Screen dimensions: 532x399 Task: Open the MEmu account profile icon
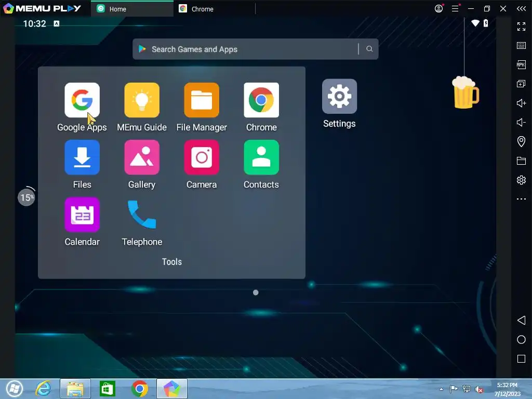point(438,8)
